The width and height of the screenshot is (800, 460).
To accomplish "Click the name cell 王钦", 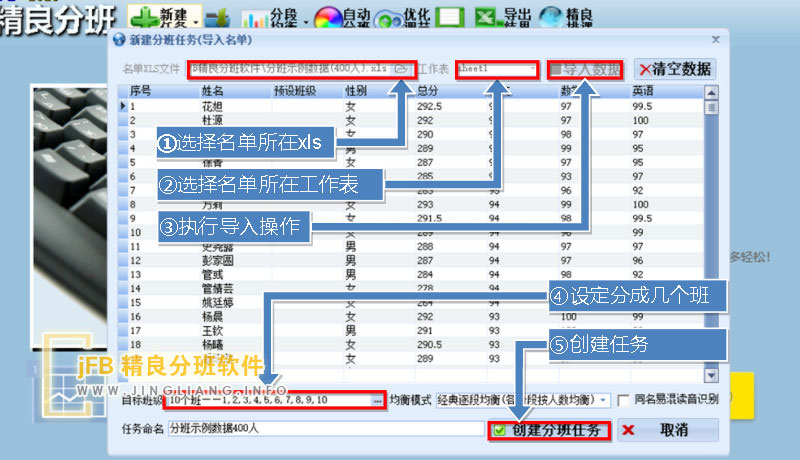I will coord(212,330).
